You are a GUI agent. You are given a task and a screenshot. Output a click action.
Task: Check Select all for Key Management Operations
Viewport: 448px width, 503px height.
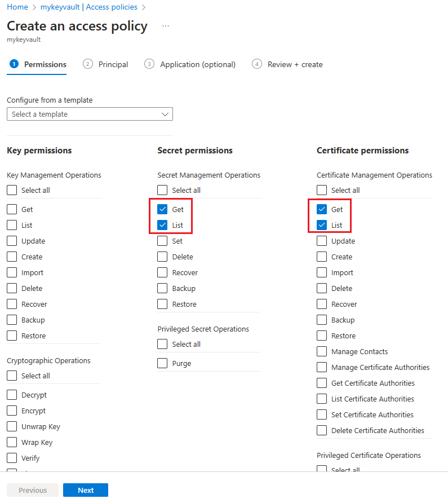(x=12, y=191)
